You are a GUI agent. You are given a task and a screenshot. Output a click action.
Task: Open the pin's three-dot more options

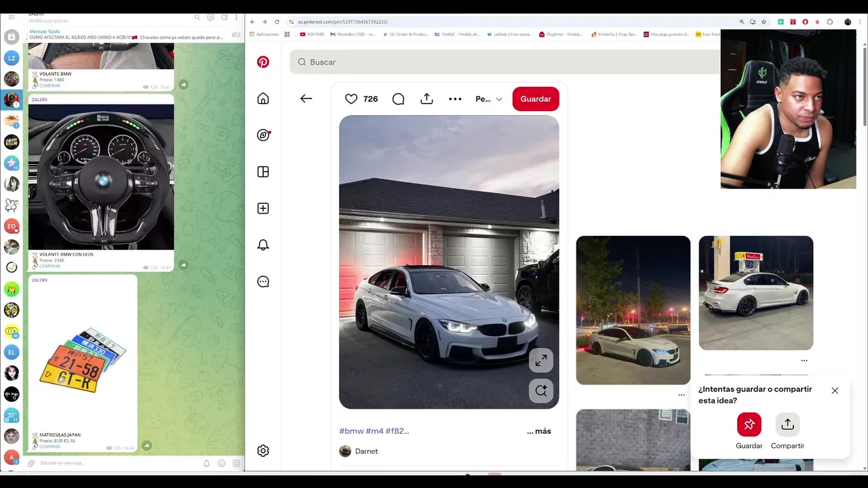[455, 99]
